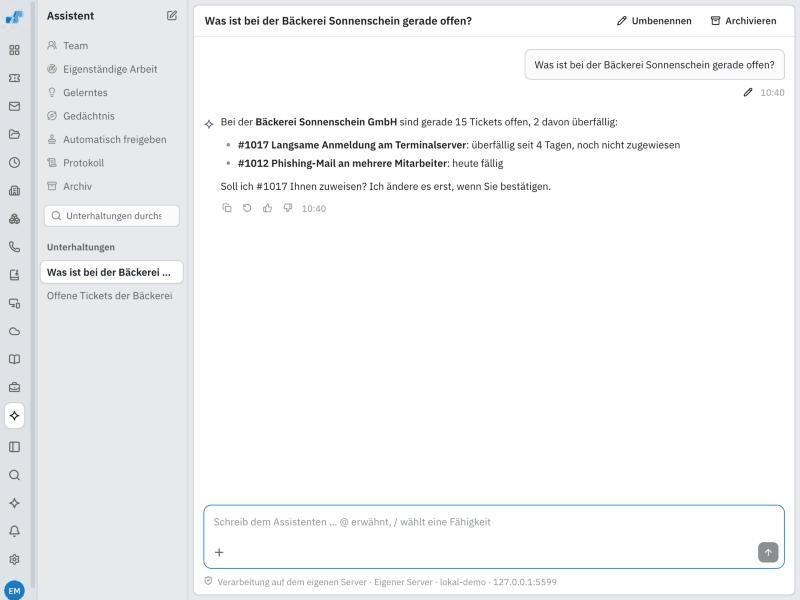The width and height of the screenshot is (800, 600).
Task: Open Archiv in the assistant menu
Action: coord(112,186)
